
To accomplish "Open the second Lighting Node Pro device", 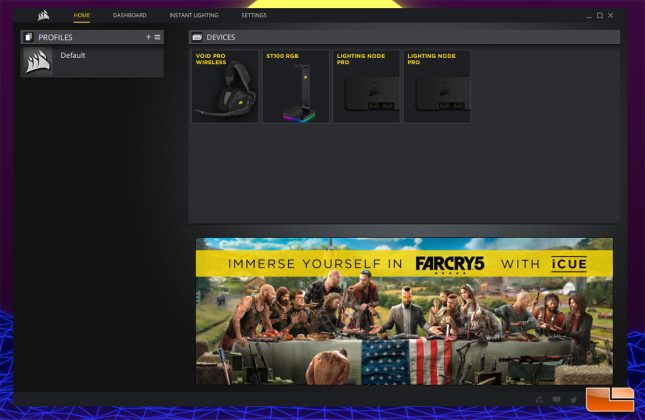I will tap(437, 86).
